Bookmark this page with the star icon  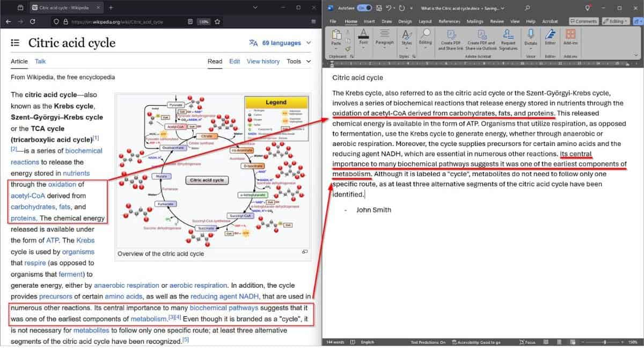[217, 21]
